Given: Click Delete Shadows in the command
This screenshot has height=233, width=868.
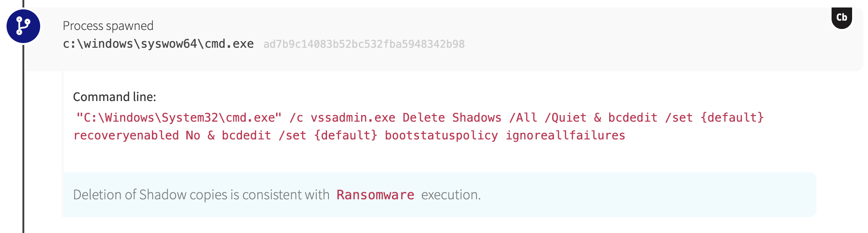Looking at the screenshot, I should point(452,117).
